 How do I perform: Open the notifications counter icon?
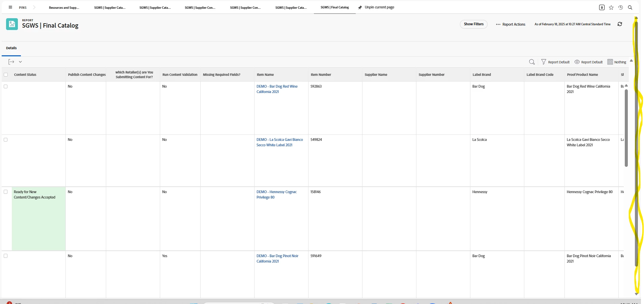pos(602,7)
